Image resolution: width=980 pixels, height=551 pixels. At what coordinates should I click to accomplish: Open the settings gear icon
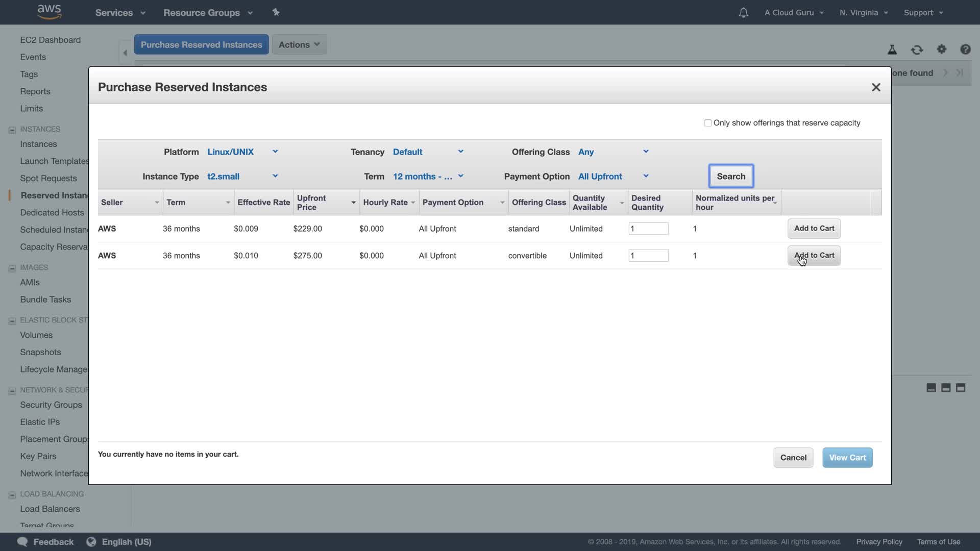click(941, 49)
